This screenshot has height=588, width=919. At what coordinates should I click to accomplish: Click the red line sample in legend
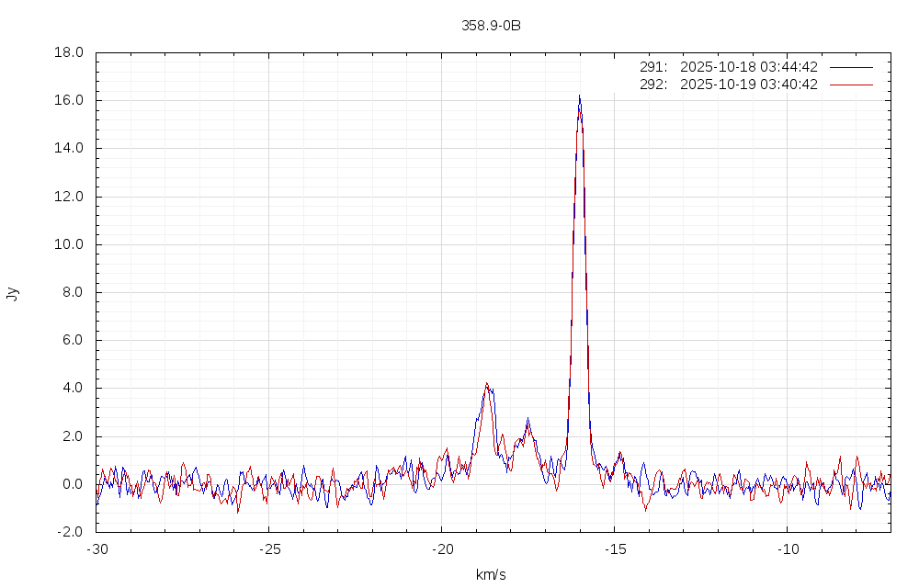(850, 85)
